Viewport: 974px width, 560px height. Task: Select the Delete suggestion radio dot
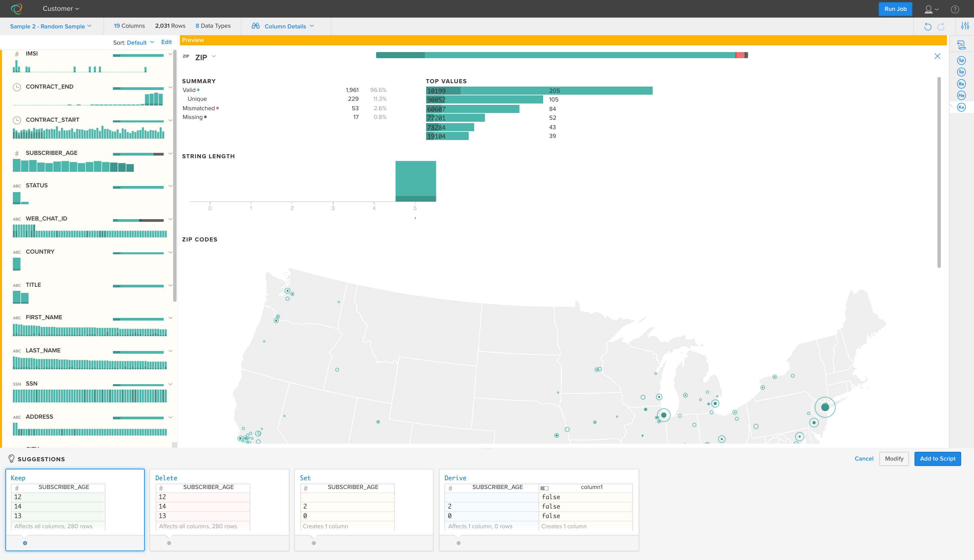[x=169, y=543]
